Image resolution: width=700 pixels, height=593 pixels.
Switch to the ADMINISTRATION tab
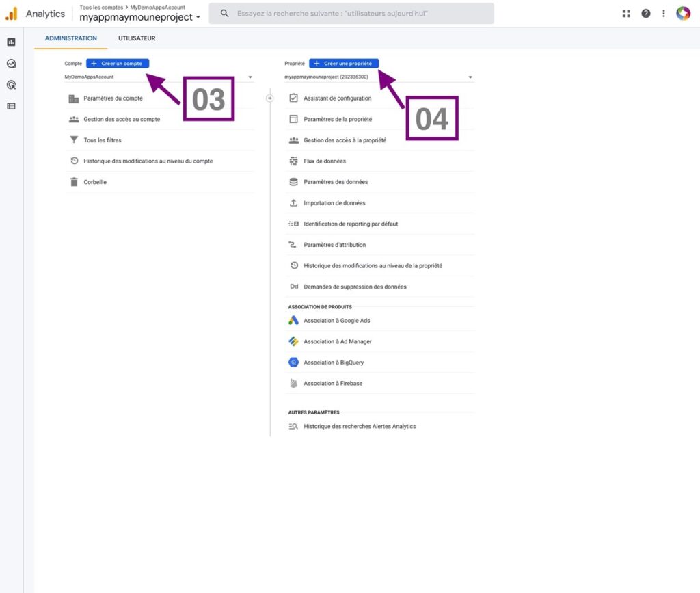point(71,38)
